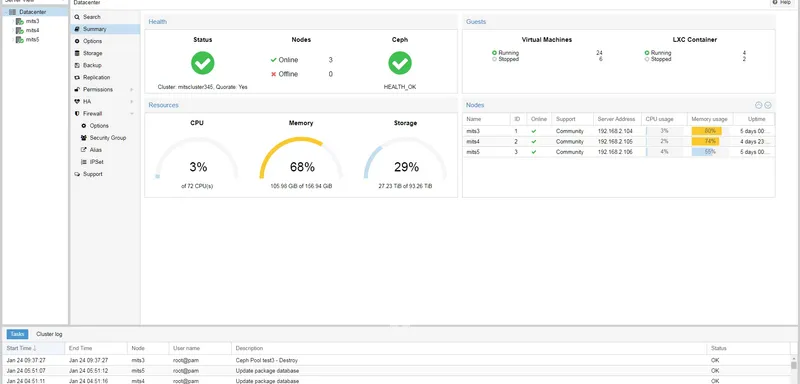
Task: Open Search in the Datacenter menu
Action: click(x=105, y=17)
